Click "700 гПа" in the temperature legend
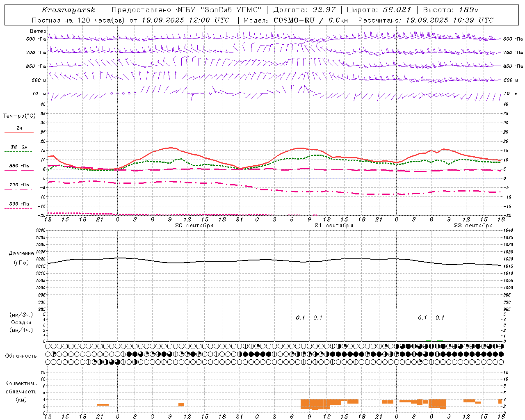Image resolution: width=525 pixels, height=420 pixels. [x=19, y=185]
